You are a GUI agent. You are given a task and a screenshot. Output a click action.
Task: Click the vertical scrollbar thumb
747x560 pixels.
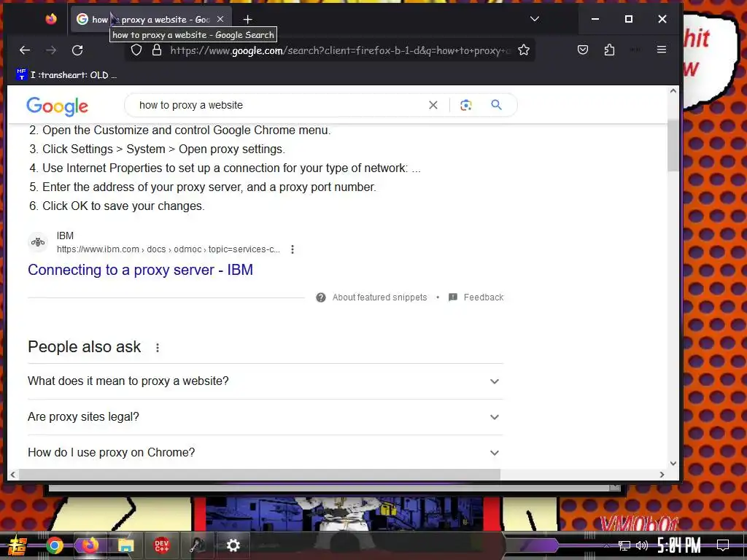pos(673,146)
